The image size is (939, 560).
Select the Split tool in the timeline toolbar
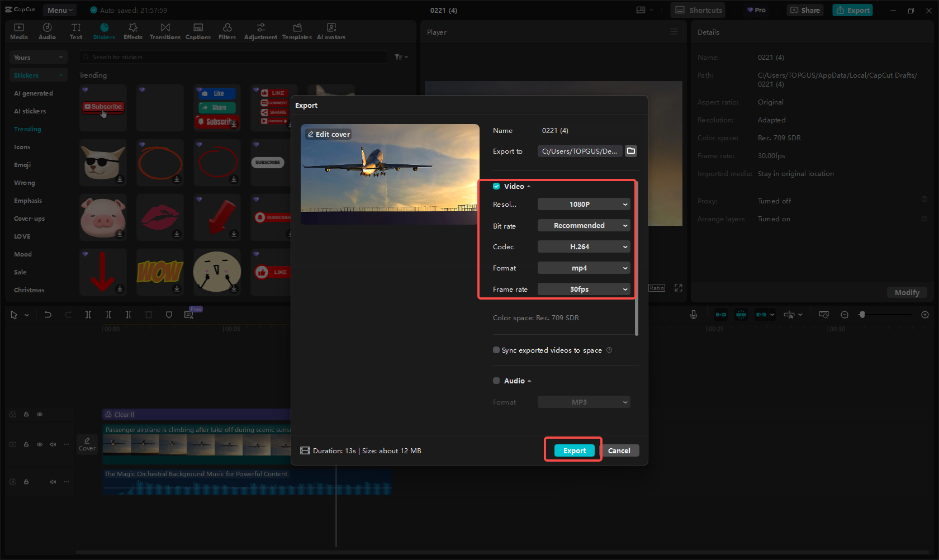click(x=88, y=315)
